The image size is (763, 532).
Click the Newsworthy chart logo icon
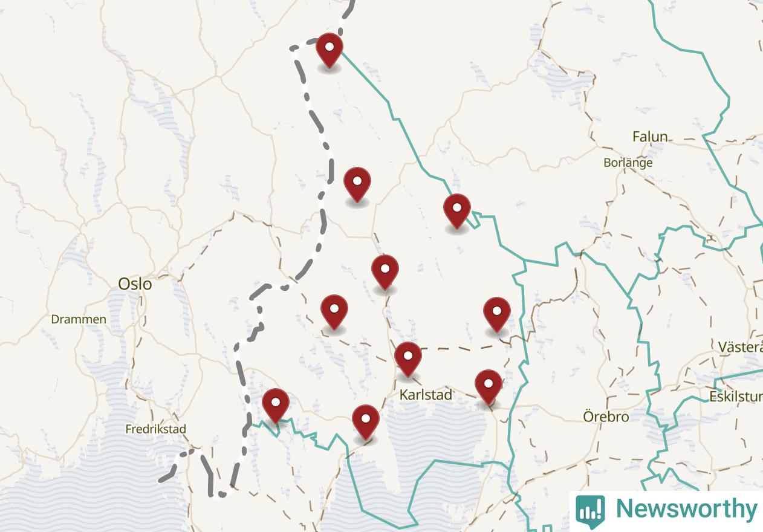[590, 511]
